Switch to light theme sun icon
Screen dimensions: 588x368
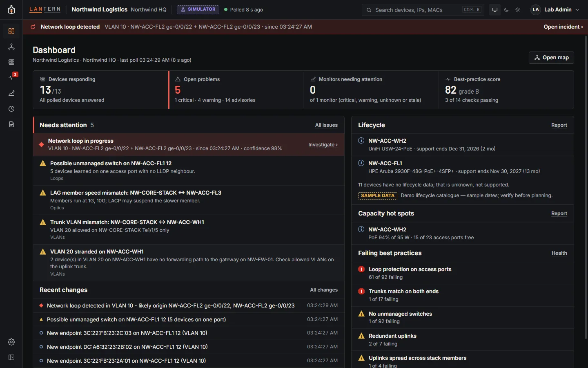518,10
